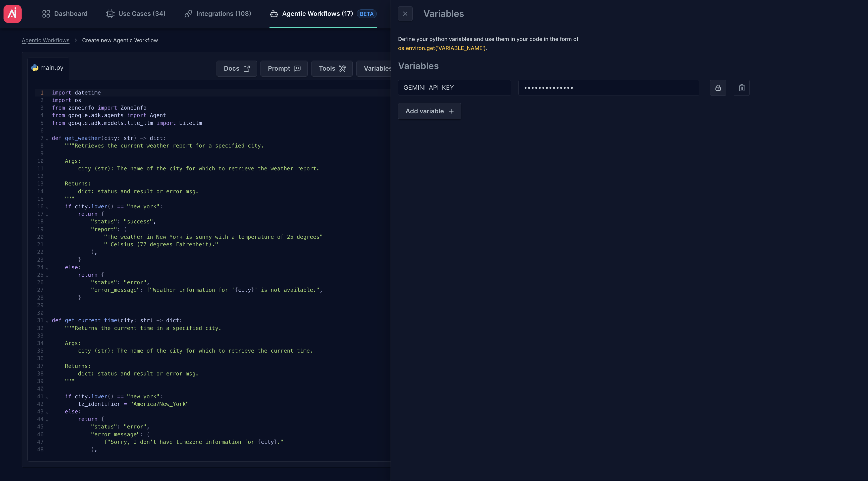Click the Prompt chat icon
This screenshot has width=868, height=481.
pos(297,68)
